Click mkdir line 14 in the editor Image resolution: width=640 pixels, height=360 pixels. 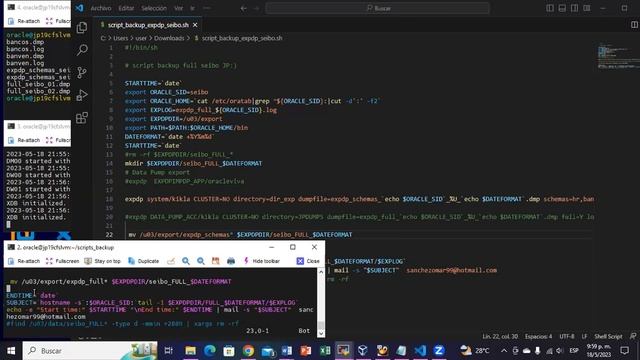(193, 163)
